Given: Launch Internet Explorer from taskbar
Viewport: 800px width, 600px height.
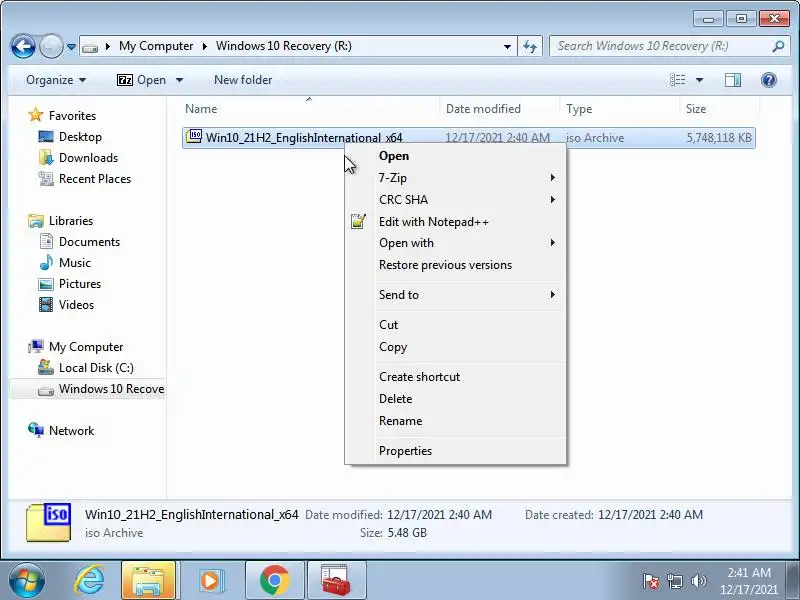Looking at the screenshot, I should (90, 581).
